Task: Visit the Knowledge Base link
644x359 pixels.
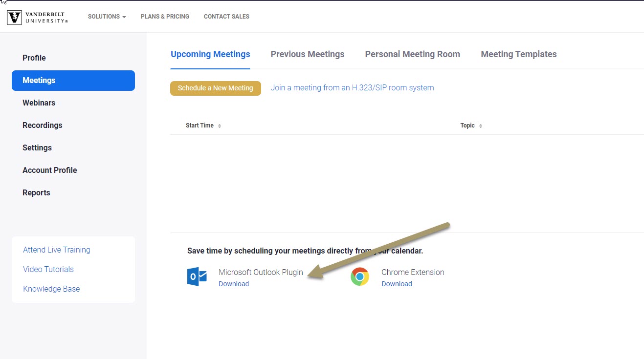Action: [51, 289]
